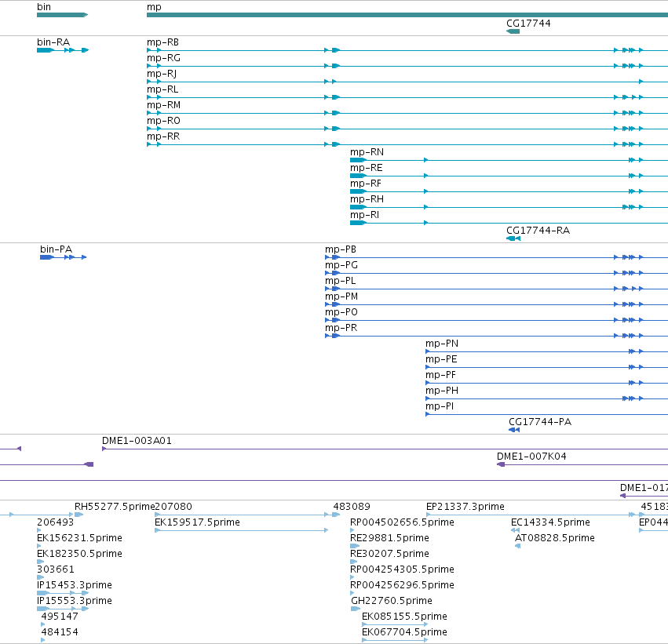Image resolution: width=668 pixels, height=644 pixels.
Task: Select transcript mp-RN
Action: coord(367,152)
